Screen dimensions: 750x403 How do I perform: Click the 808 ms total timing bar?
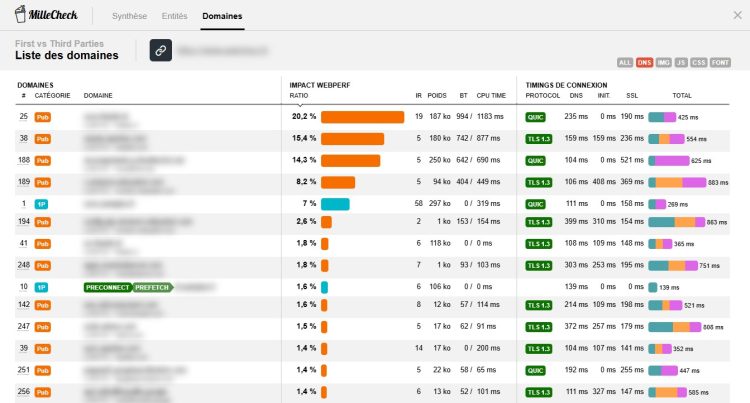pos(675,327)
